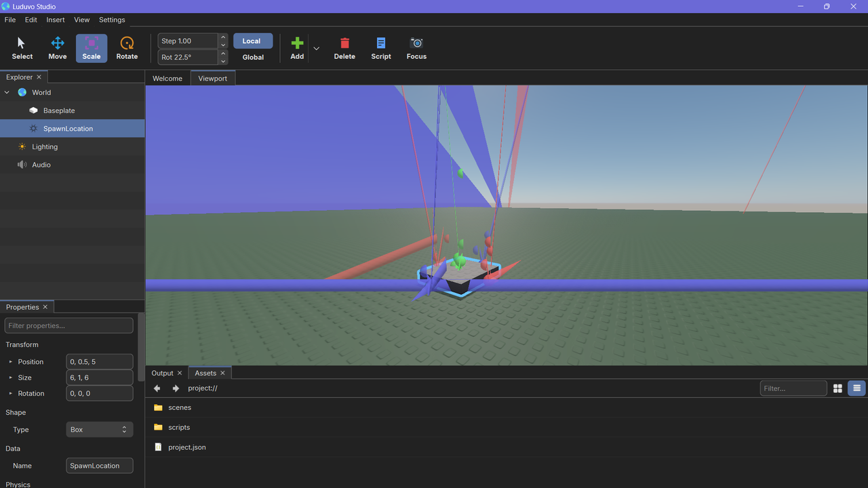Click the scripts folder icon
Screen dimensions: 868x488
click(x=158, y=427)
